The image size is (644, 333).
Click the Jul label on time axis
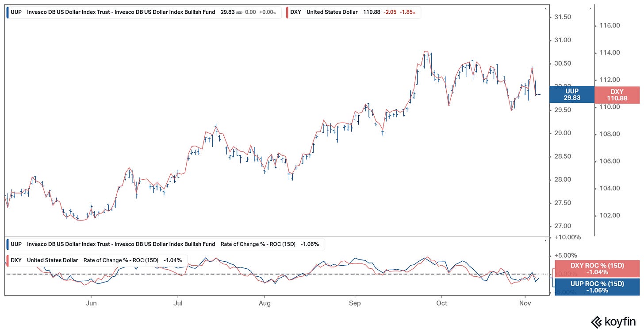[177, 303]
